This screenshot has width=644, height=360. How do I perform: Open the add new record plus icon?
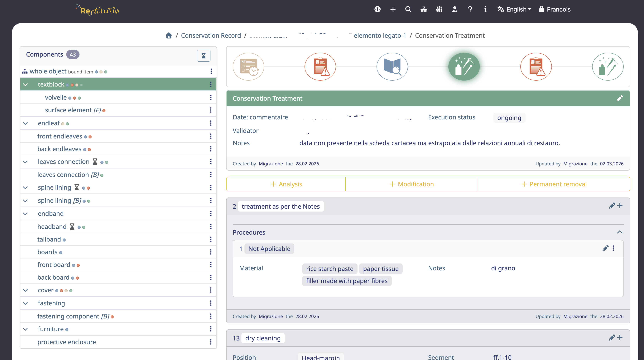(x=393, y=9)
